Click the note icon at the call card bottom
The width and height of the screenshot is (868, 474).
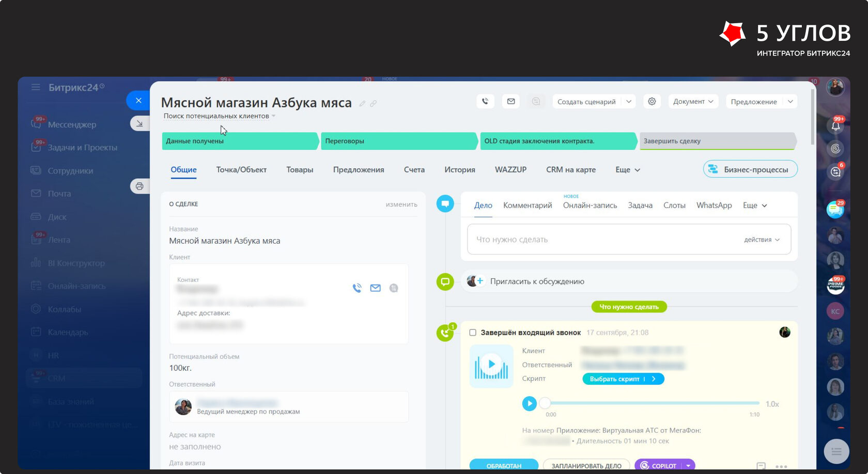(x=761, y=466)
